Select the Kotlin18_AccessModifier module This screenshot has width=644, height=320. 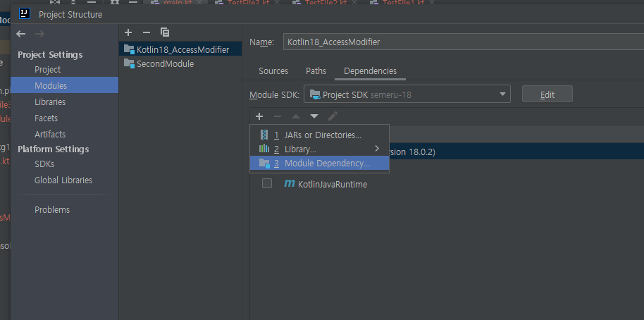(180, 50)
